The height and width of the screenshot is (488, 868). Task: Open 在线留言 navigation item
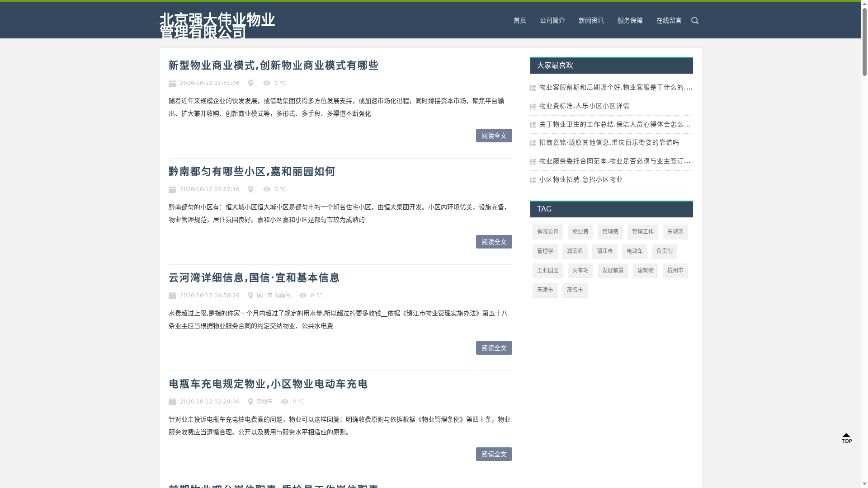point(669,20)
